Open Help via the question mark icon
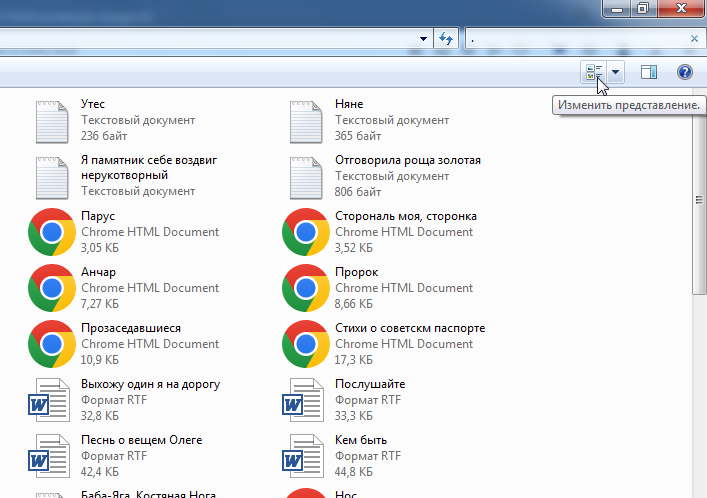Viewport: 707px width, 498px height. 684,72
